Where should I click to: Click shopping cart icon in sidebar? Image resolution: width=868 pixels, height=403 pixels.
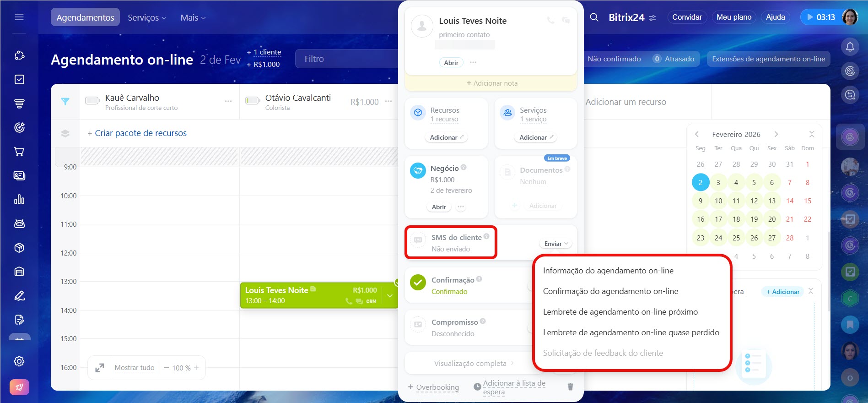click(19, 152)
